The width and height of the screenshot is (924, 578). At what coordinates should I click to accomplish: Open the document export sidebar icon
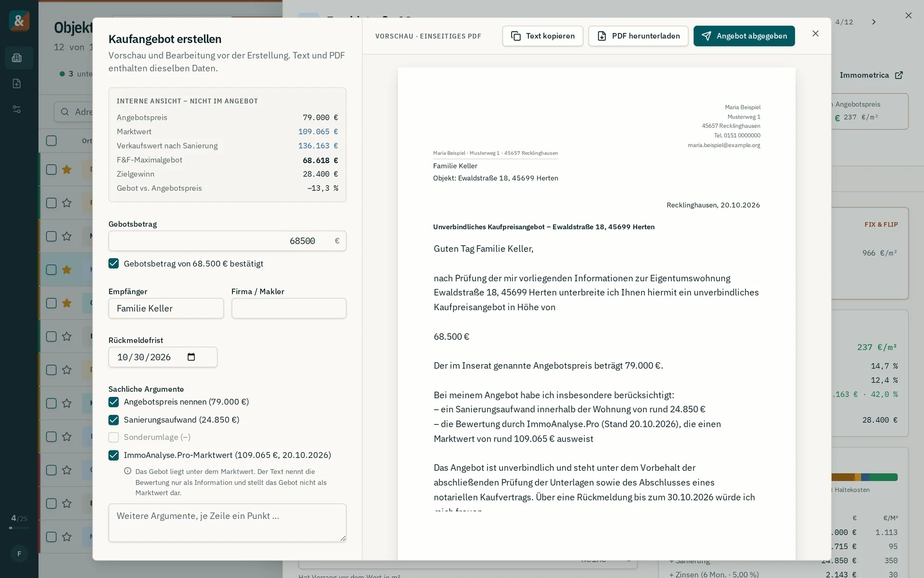(x=17, y=83)
